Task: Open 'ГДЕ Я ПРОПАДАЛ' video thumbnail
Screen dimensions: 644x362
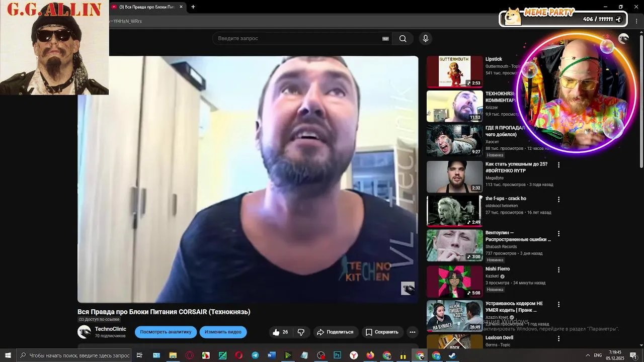Action: click(454, 140)
